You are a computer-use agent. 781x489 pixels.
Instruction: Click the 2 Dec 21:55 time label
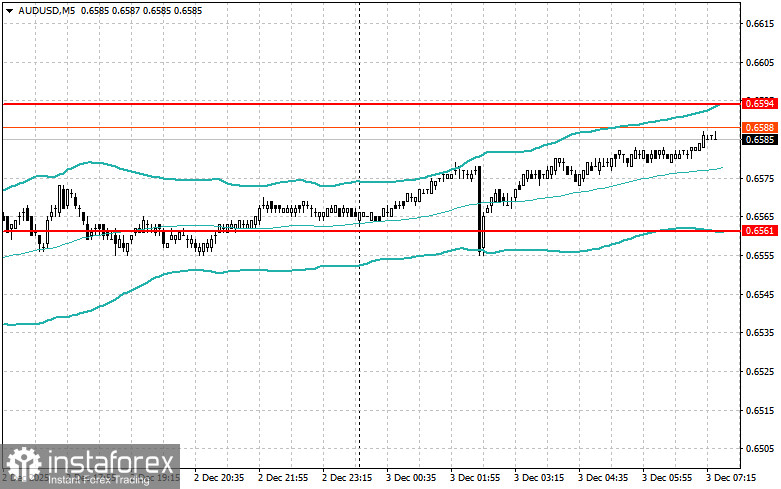tap(283, 478)
